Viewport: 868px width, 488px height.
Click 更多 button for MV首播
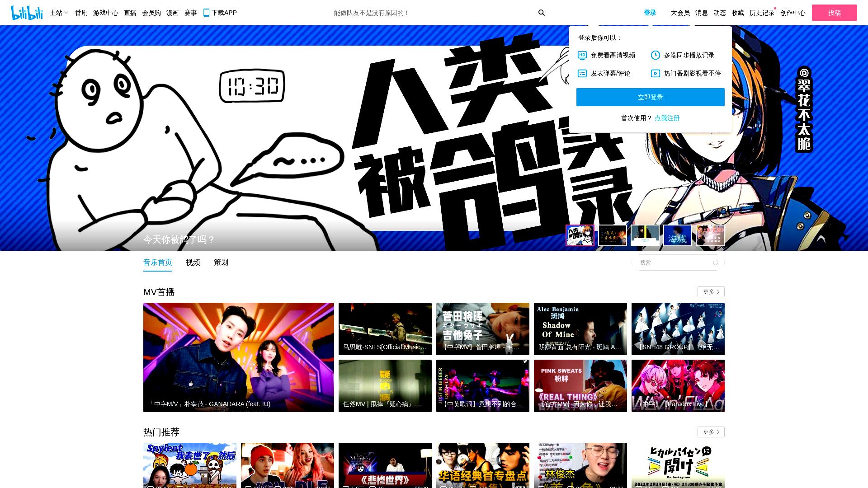711,292
